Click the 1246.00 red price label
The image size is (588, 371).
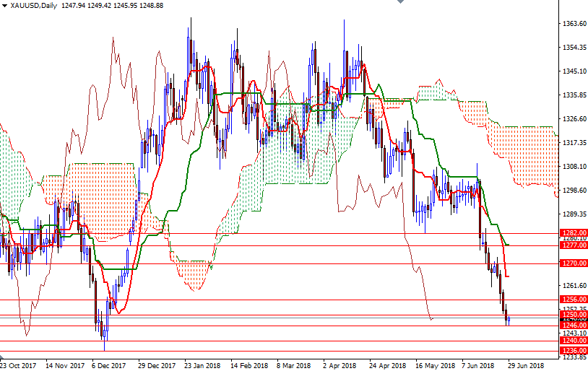coord(574,326)
